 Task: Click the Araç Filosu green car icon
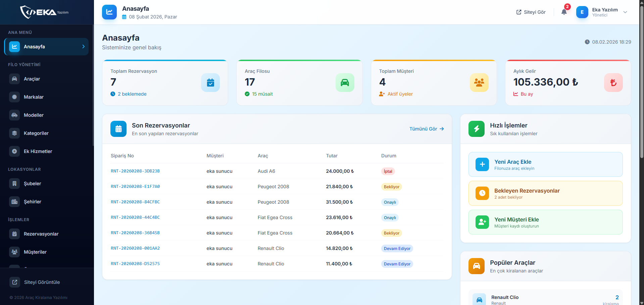(x=345, y=83)
